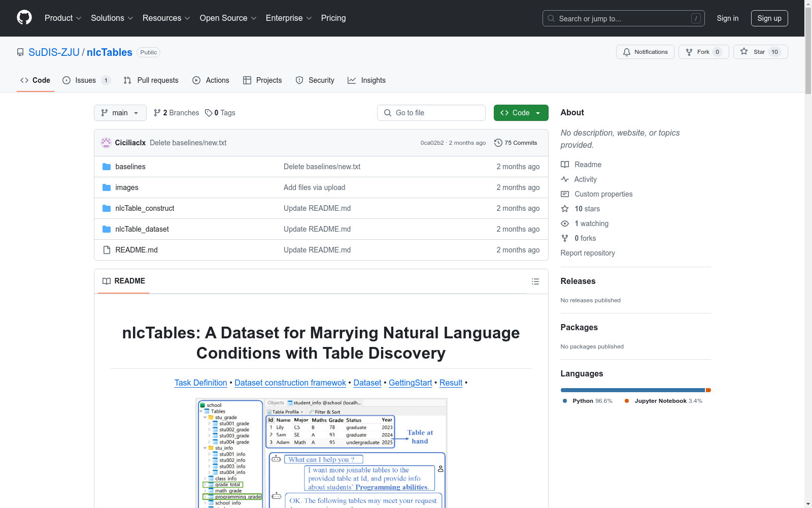
Task: Click the Python 96.6% language label
Action: pyautogui.click(x=588, y=401)
